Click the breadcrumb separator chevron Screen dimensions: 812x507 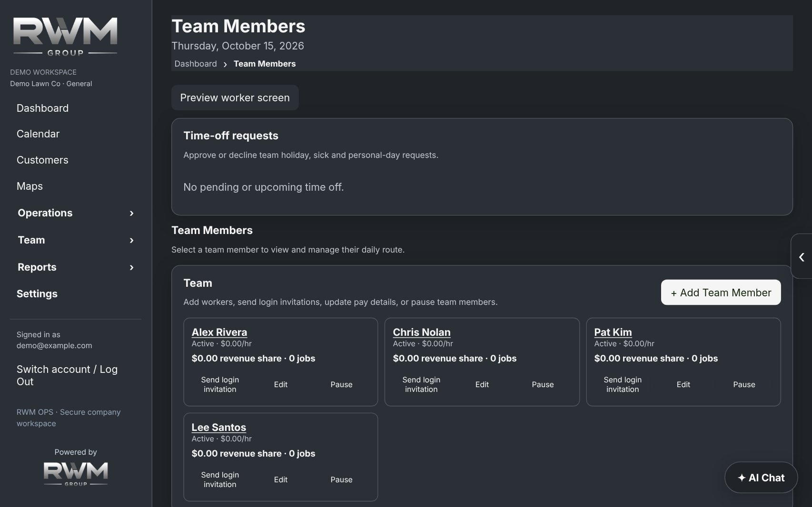[x=225, y=64]
